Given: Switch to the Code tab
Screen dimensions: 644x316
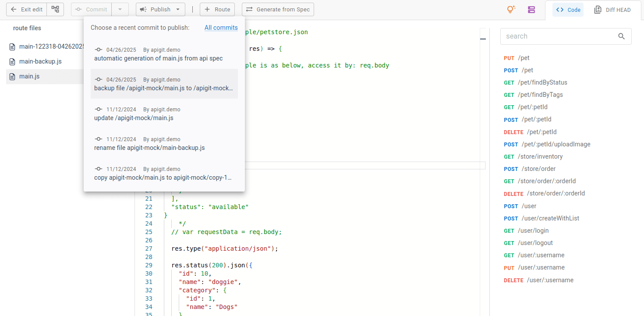Looking at the screenshot, I should pos(568,10).
